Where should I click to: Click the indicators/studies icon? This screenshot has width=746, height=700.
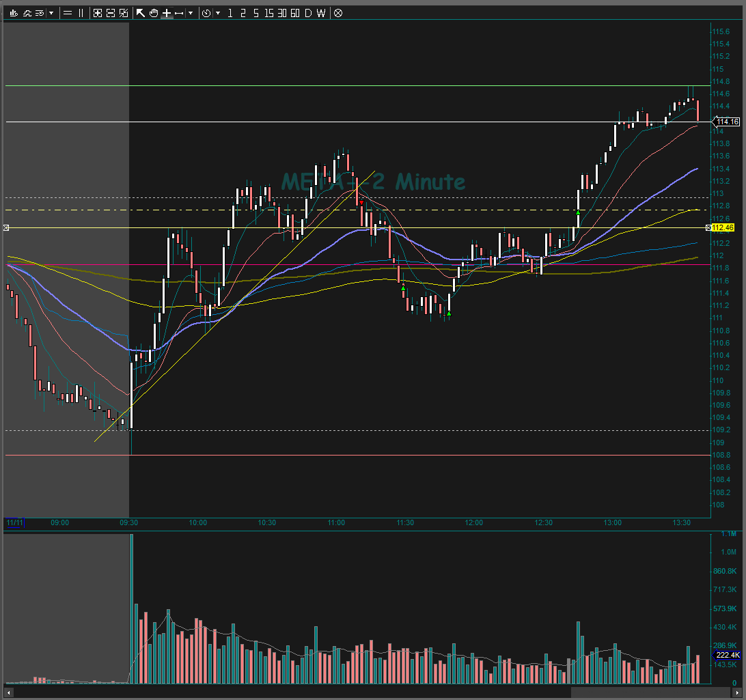[27, 13]
